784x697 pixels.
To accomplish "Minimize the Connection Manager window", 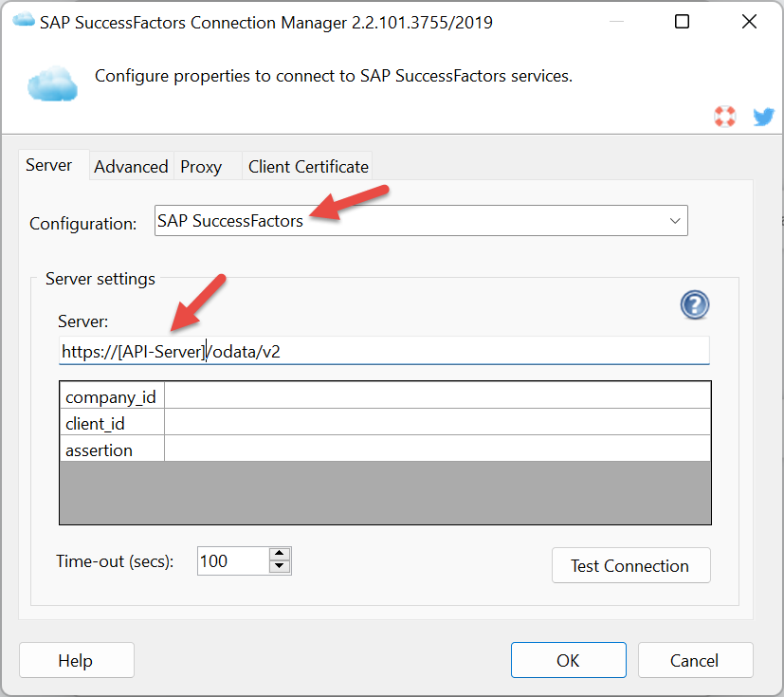I will [616, 22].
